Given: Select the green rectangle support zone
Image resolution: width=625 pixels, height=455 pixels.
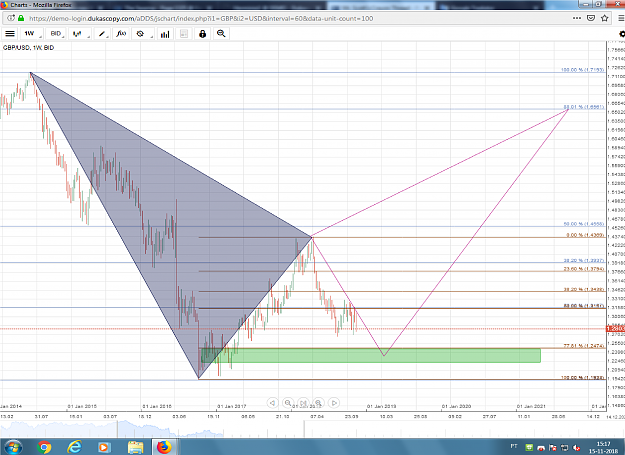Looking at the screenshot, I should pyautogui.click(x=371, y=356).
